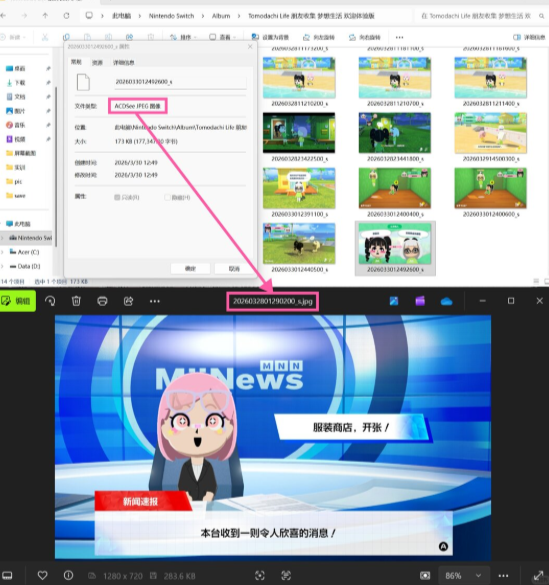Expand the Data (D:) drive
Image resolution: width=549 pixels, height=585 pixels.
pos(2,266)
